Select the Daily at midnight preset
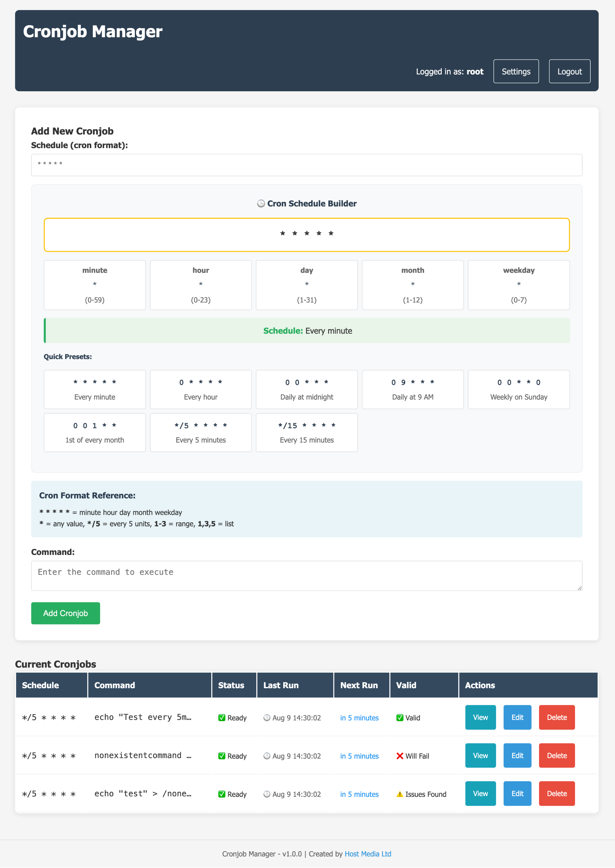615x868 pixels. coord(306,389)
